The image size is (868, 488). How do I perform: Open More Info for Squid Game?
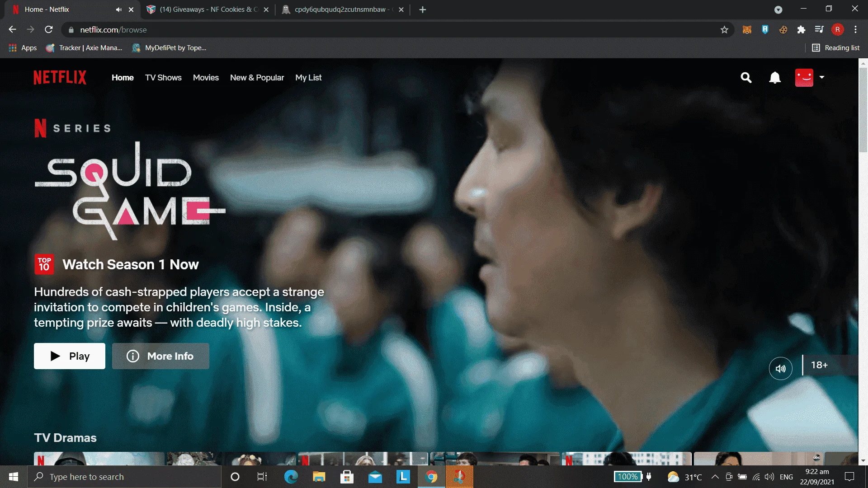[160, 356]
